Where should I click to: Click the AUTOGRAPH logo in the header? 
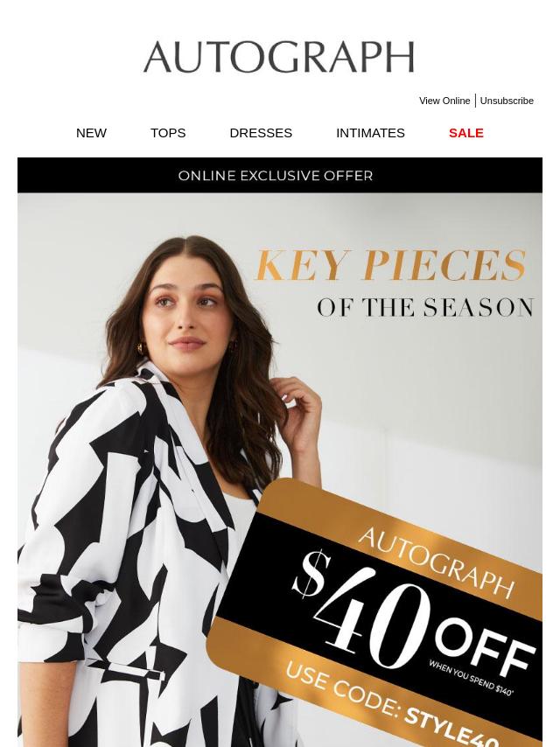(279, 57)
